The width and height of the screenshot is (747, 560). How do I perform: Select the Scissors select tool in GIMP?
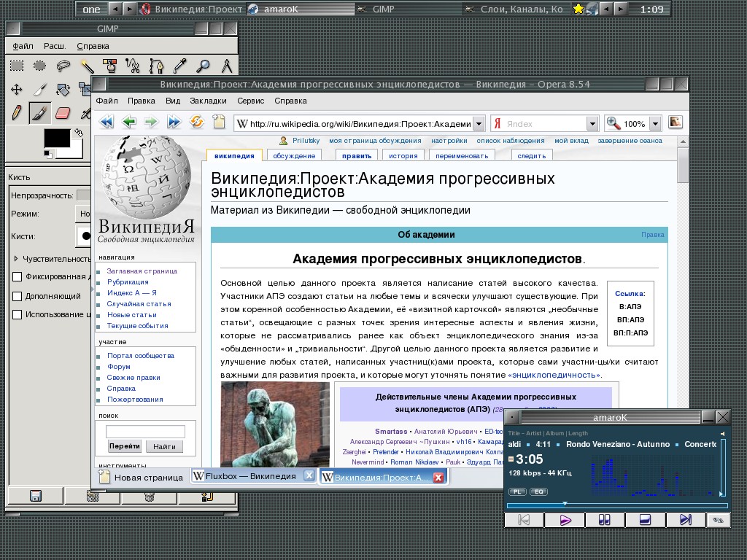[133, 65]
